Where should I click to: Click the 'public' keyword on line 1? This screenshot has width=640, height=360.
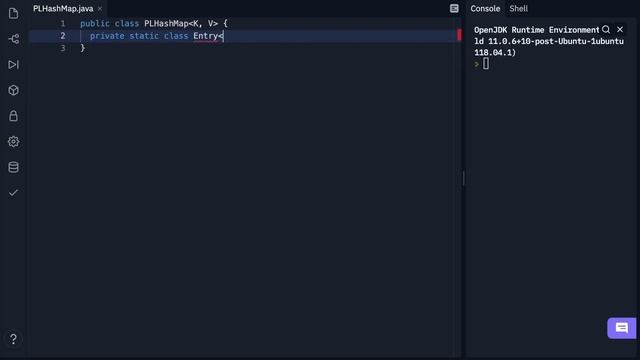point(95,24)
